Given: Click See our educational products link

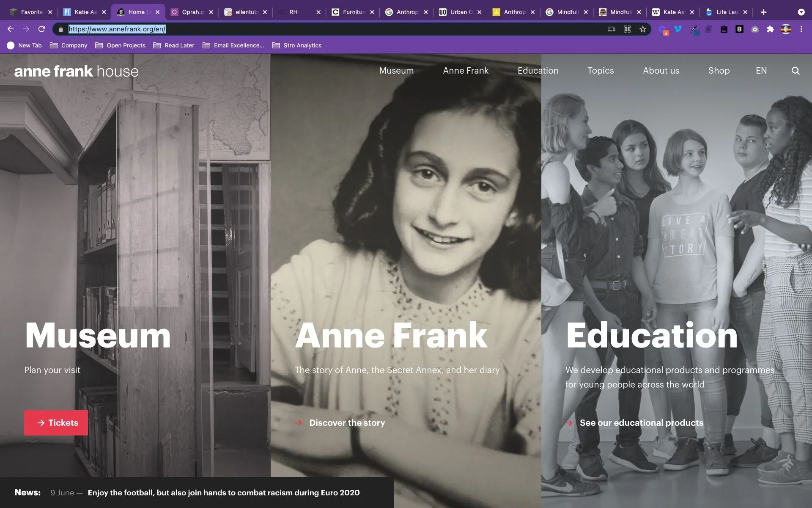Looking at the screenshot, I should (641, 422).
